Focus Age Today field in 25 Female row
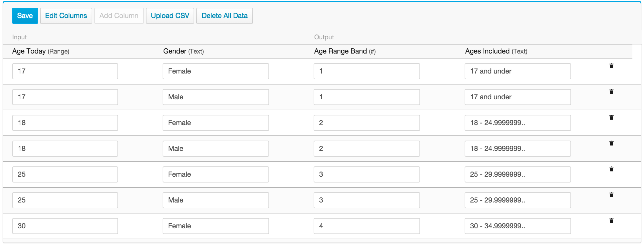The image size is (644, 247). pos(65,174)
